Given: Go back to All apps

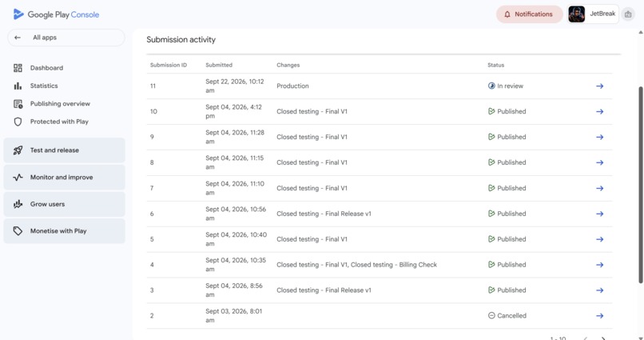Looking at the screenshot, I should pyautogui.click(x=66, y=38).
